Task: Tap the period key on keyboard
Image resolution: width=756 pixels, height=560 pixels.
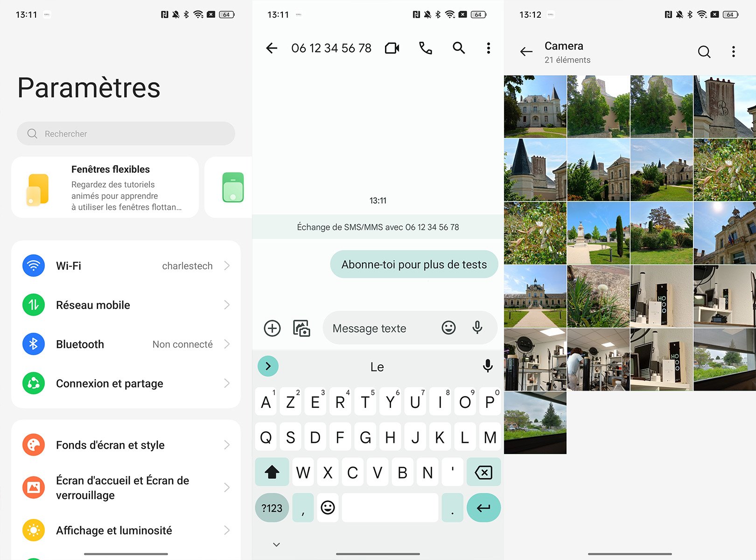Action: pyautogui.click(x=452, y=507)
